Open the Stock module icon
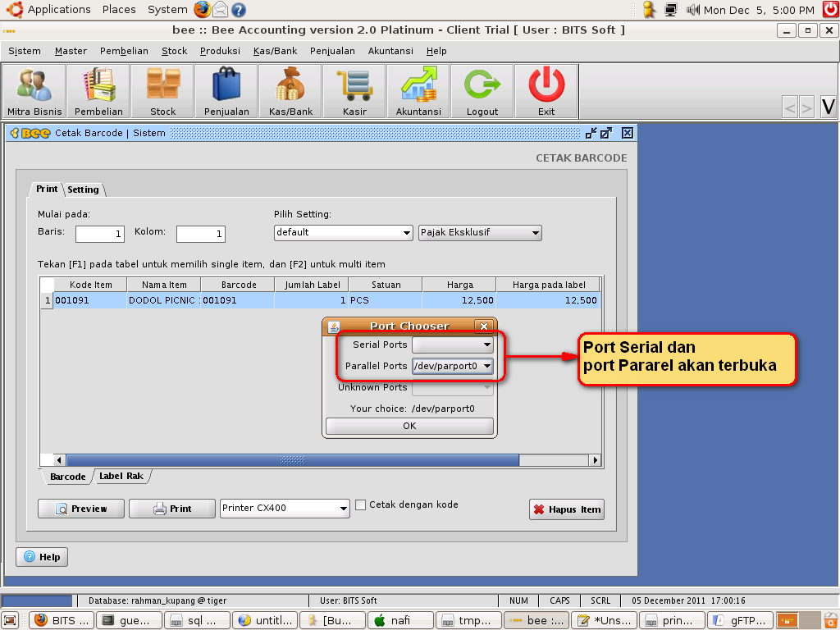The width and height of the screenshot is (840, 630). [162, 91]
